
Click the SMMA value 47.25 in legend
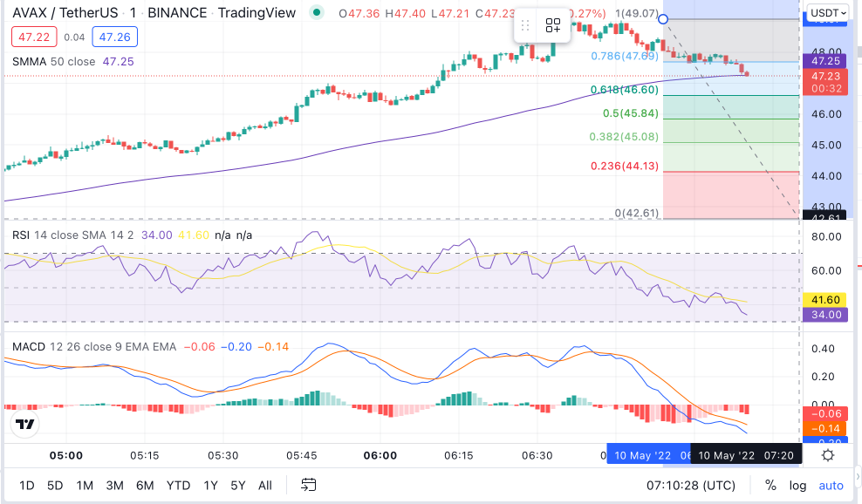118,62
